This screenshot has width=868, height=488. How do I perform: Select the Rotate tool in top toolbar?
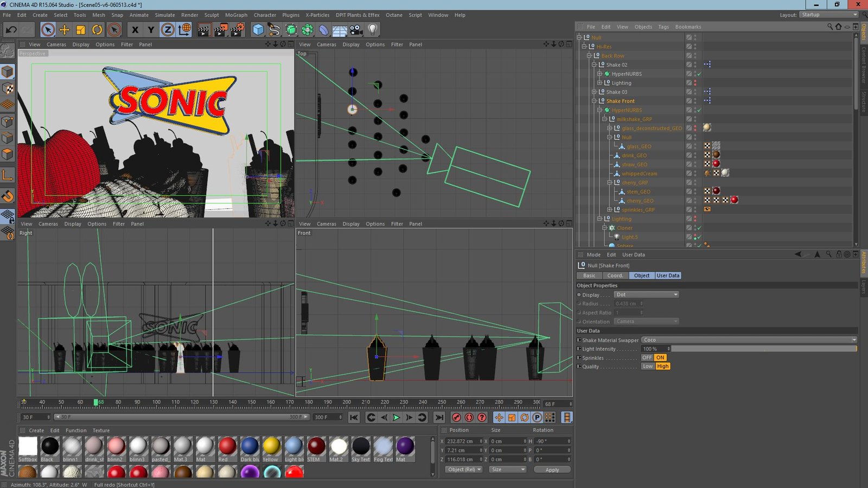tap(97, 30)
